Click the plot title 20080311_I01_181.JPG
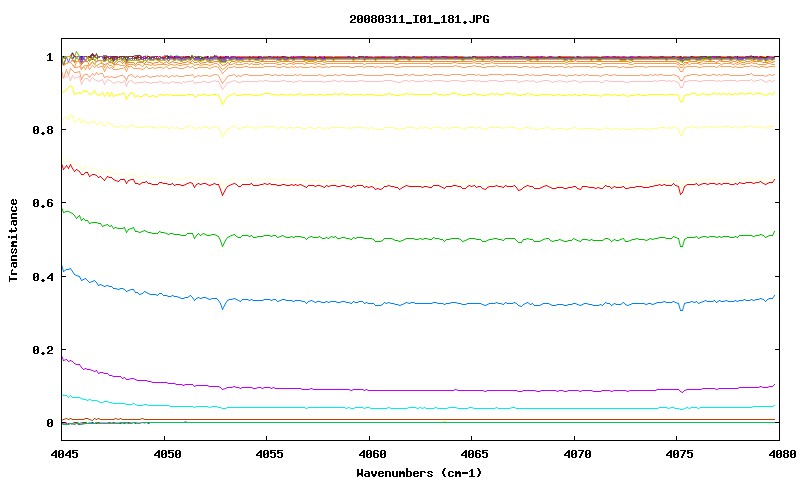This screenshot has width=800, height=480. pyautogui.click(x=419, y=19)
